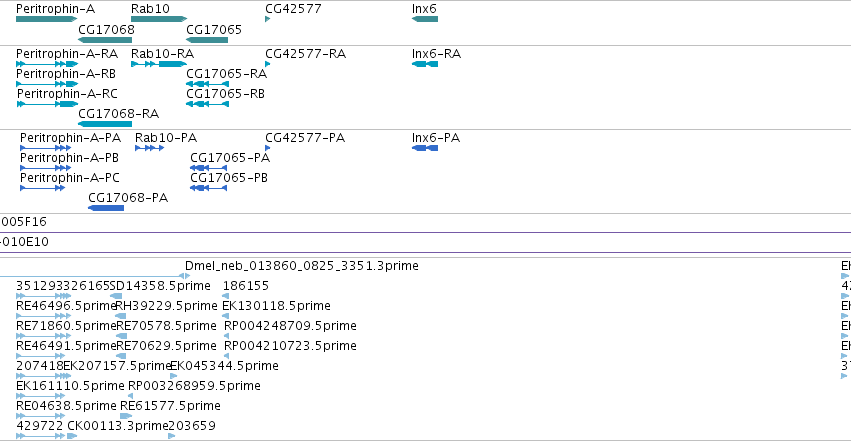Open the Inx6-PA protein label
The width and height of the screenshot is (851, 441).
coord(436,138)
